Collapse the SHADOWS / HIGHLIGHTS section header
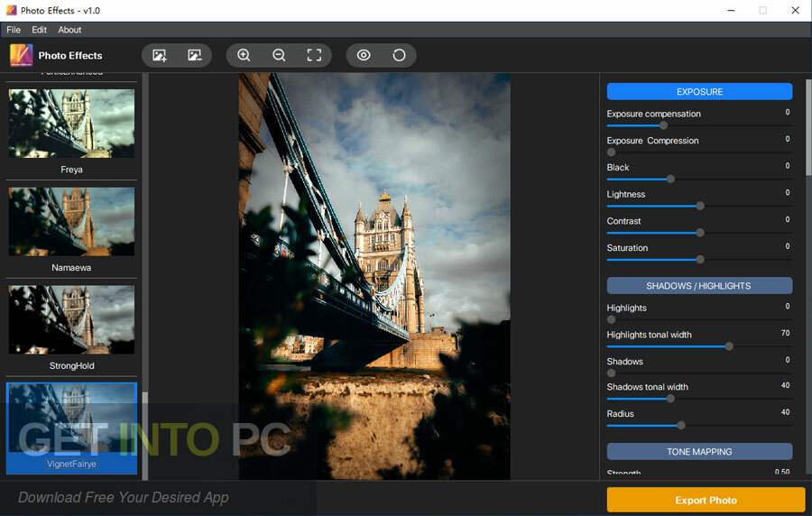The image size is (812, 516). [699, 286]
